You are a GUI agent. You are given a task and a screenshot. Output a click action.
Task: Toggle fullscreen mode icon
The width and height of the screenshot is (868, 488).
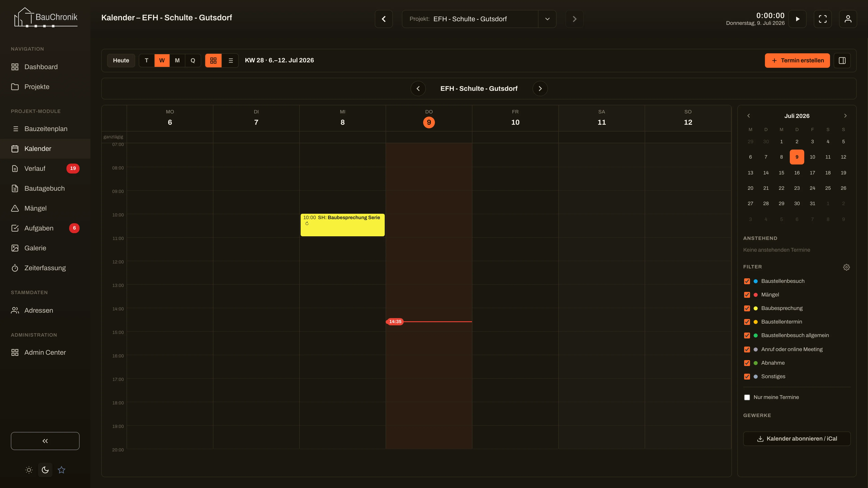[x=823, y=19]
